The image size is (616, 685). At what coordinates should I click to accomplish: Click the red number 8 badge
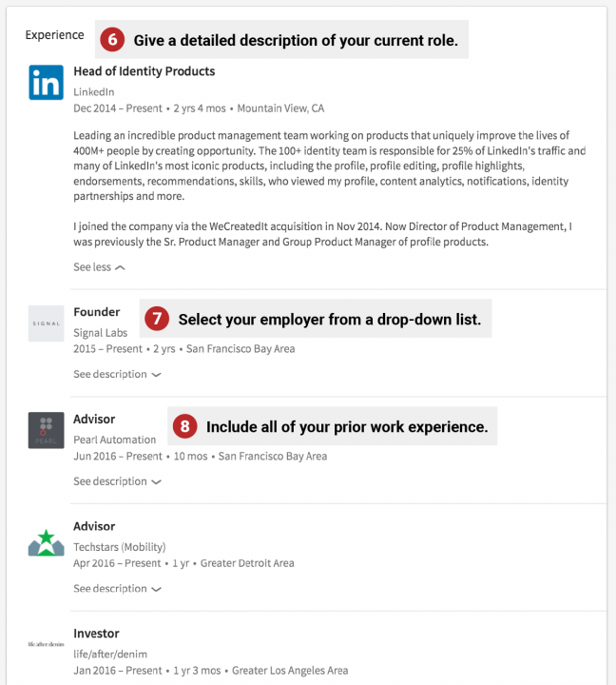[185, 427]
